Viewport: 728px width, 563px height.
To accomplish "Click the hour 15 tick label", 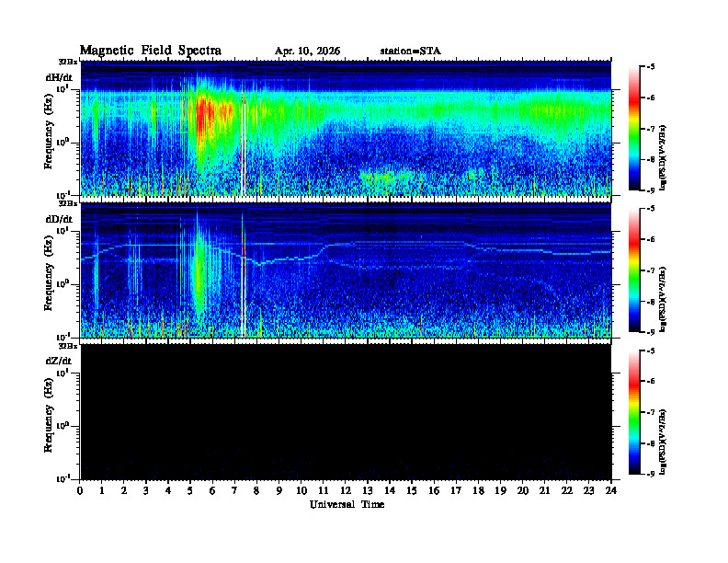I will [x=412, y=490].
